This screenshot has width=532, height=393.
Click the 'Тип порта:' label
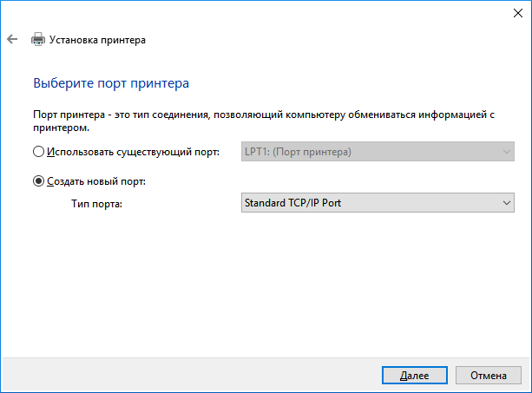pyautogui.click(x=97, y=204)
